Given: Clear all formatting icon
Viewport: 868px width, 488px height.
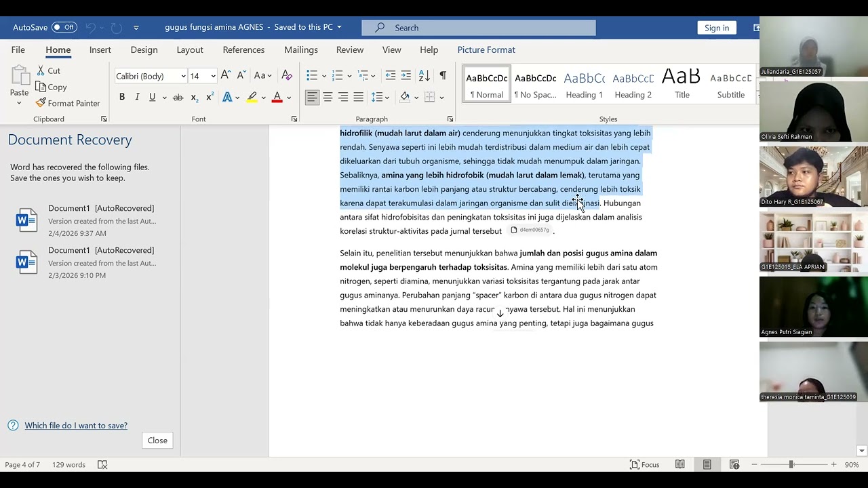Looking at the screenshot, I should tap(287, 75).
